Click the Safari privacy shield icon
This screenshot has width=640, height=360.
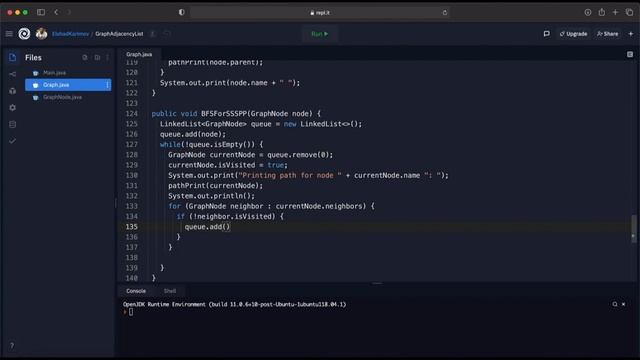coord(182,12)
